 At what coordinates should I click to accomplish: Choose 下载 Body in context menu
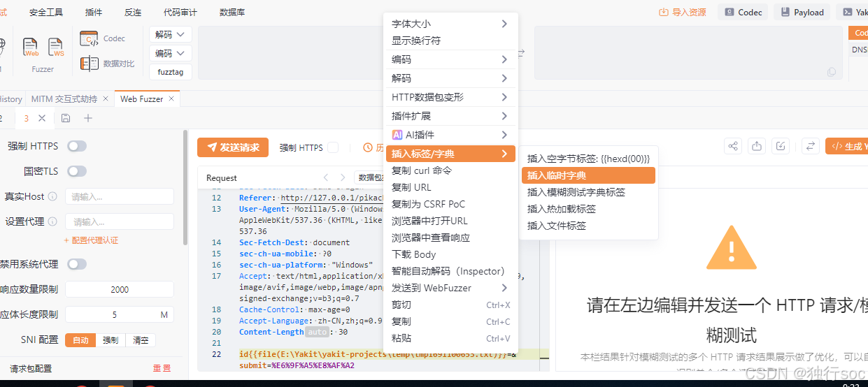450,254
